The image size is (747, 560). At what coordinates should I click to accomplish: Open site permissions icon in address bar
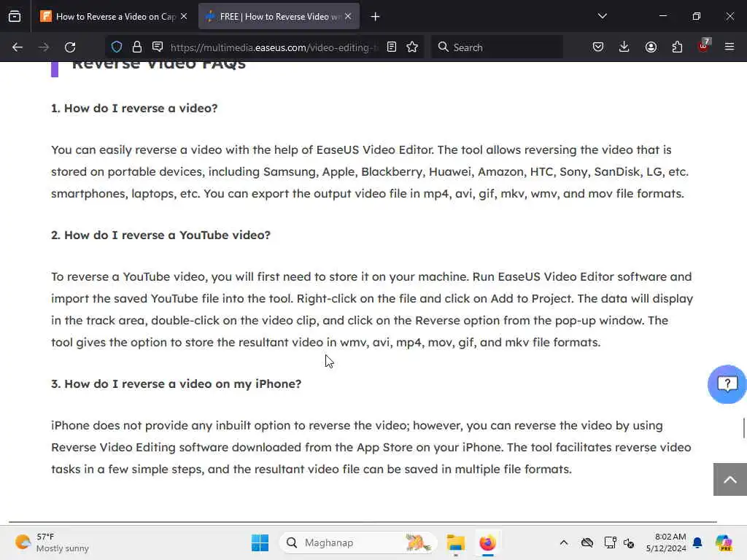click(158, 47)
